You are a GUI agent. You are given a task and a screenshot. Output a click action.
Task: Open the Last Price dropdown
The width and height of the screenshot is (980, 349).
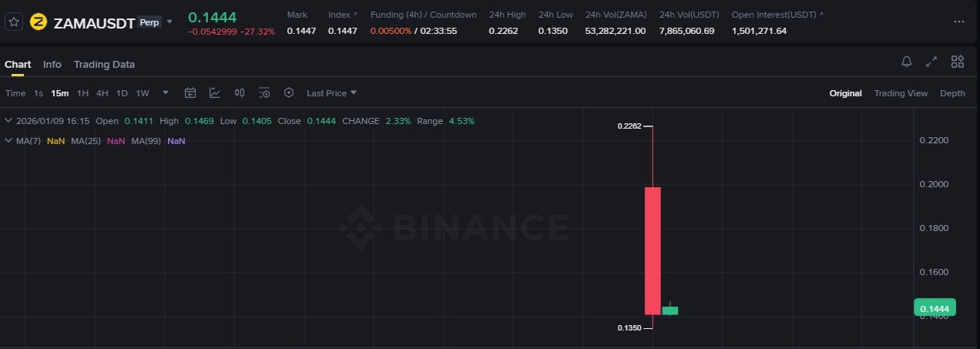click(x=331, y=93)
